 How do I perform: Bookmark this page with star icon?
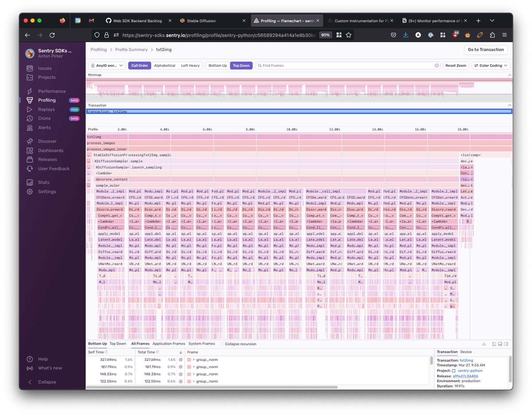pyautogui.click(x=348, y=35)
